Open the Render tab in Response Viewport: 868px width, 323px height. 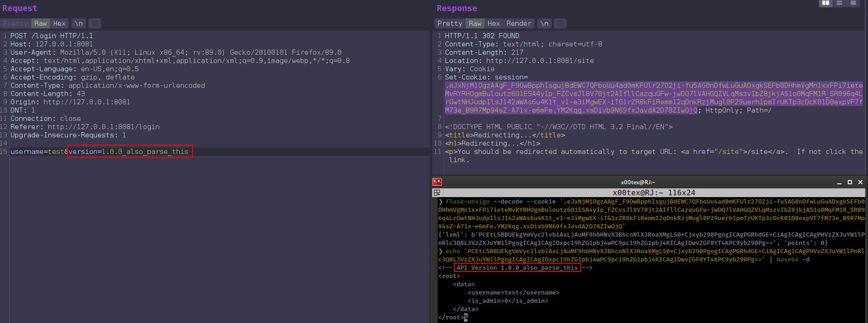519,23
